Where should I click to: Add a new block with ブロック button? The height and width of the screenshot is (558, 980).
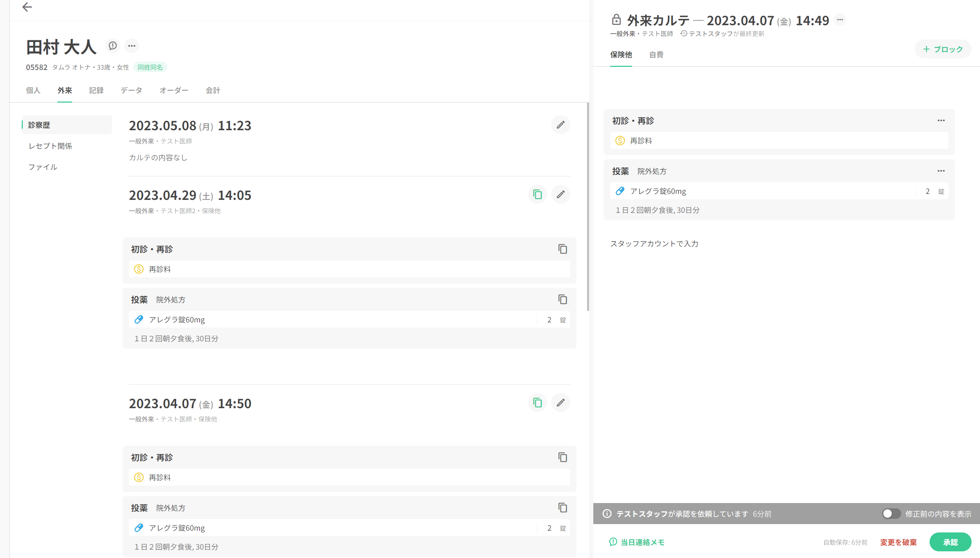click(943, 49)
